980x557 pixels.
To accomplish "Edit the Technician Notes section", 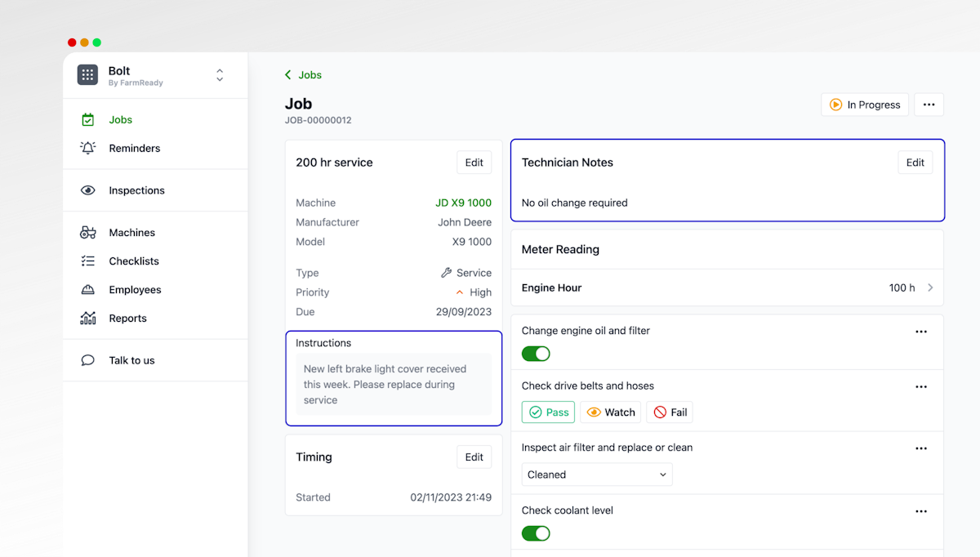I will pos(915,163).
